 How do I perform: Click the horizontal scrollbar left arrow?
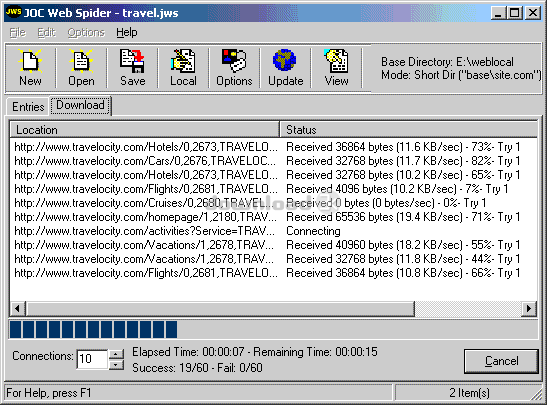click(x=17, y=308)
